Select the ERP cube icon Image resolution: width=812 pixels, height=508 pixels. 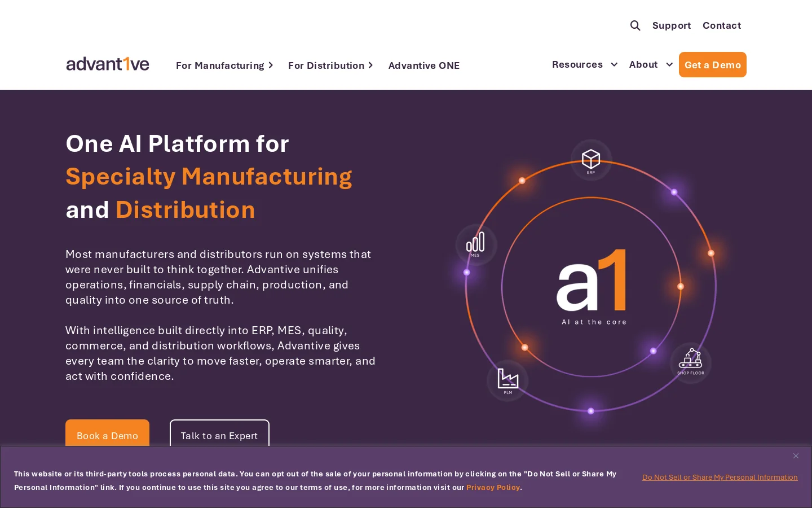pyautogui.click(x=591, y=160)
